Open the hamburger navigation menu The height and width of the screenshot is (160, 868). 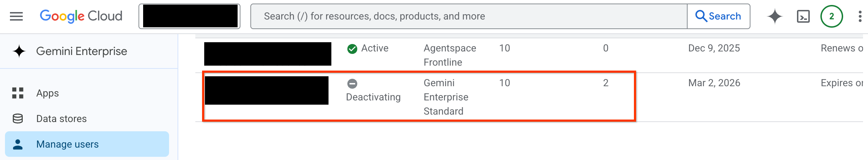(x=16, y=16)
